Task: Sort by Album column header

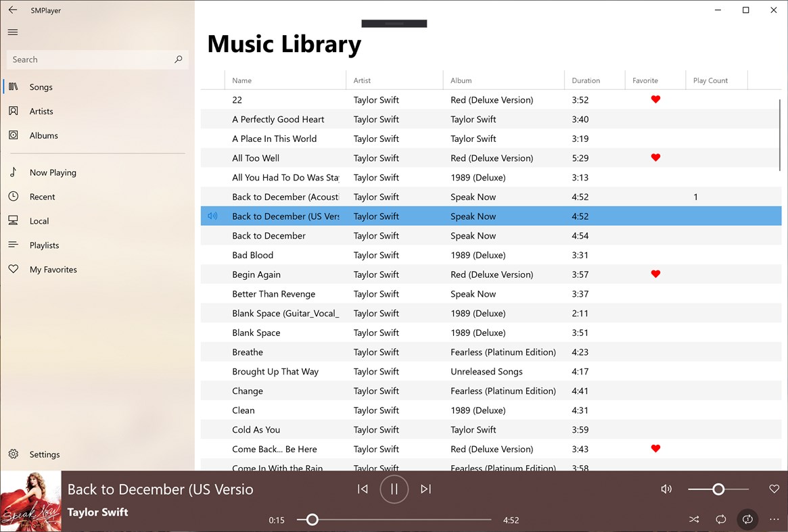Action: coord(503,80)
